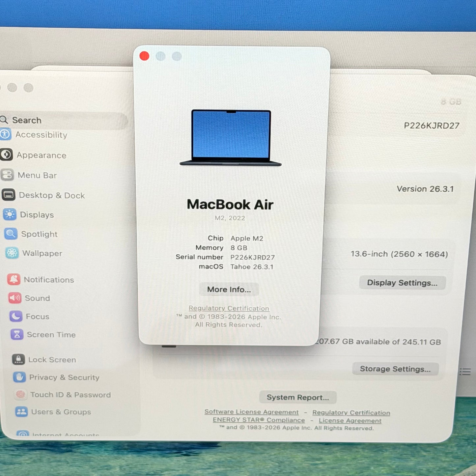Click Version 26.3.1 text
476x476 pixels.
pos(425,189)
